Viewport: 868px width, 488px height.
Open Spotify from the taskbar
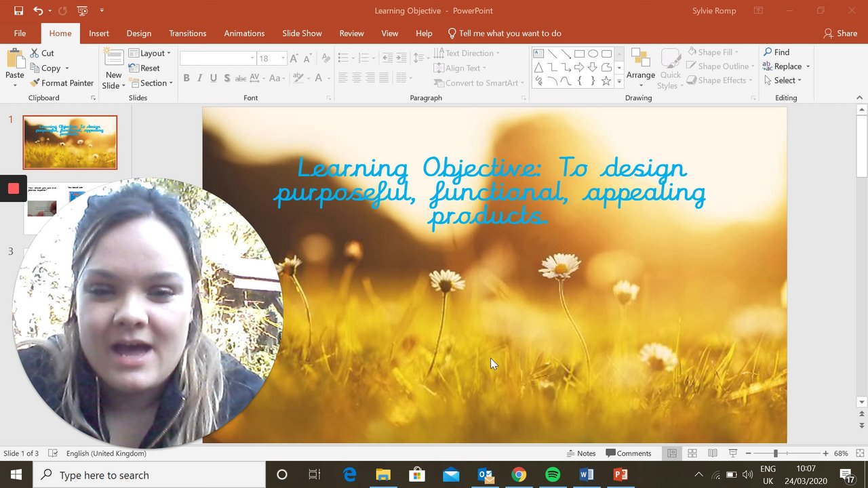[x=553, y=474]
